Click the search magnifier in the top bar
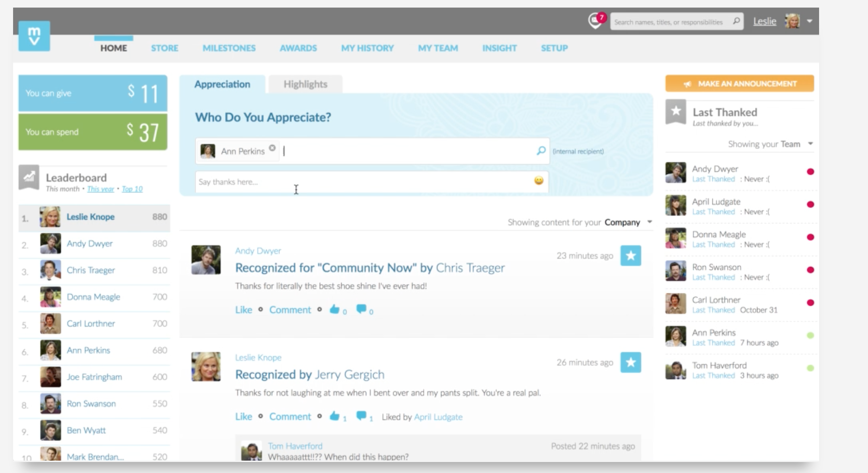This screenshot has width=868, height=473. (736, 21)
